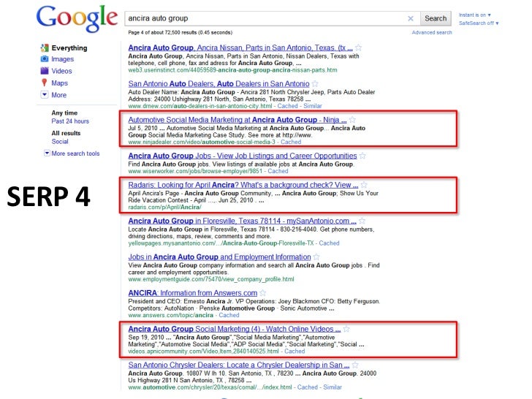The height and width of the screenshot is (399, 532).
Task: Open Ancira Auto Group in Floresville result
Action: click(x=243, y=221)
